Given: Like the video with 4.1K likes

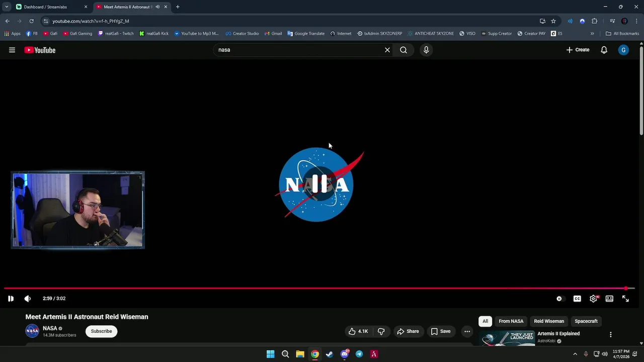Looking at the screenshot, I should (x=358, y=331).
